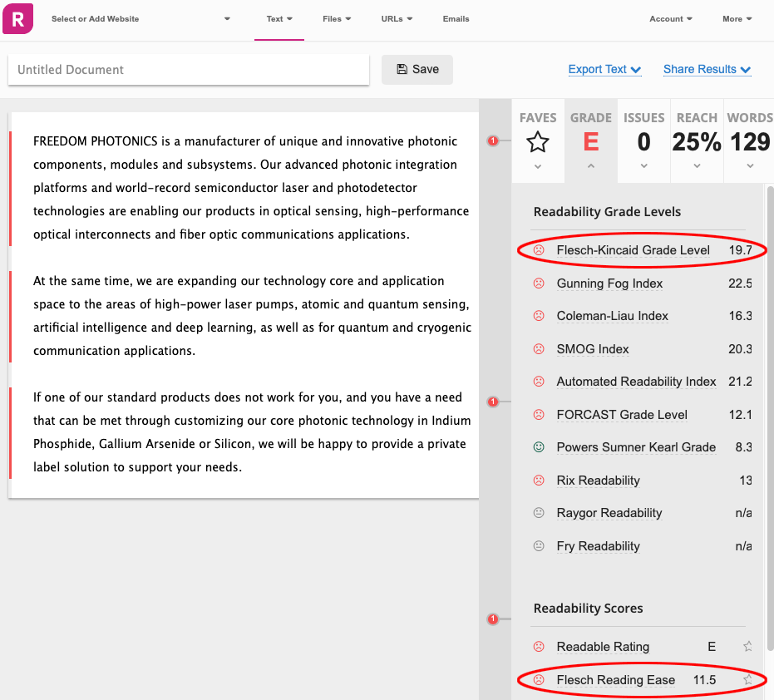Viewport: 774px width, 700px height.
Task: Open the Readable Rating link
Action: click(604, 647)
